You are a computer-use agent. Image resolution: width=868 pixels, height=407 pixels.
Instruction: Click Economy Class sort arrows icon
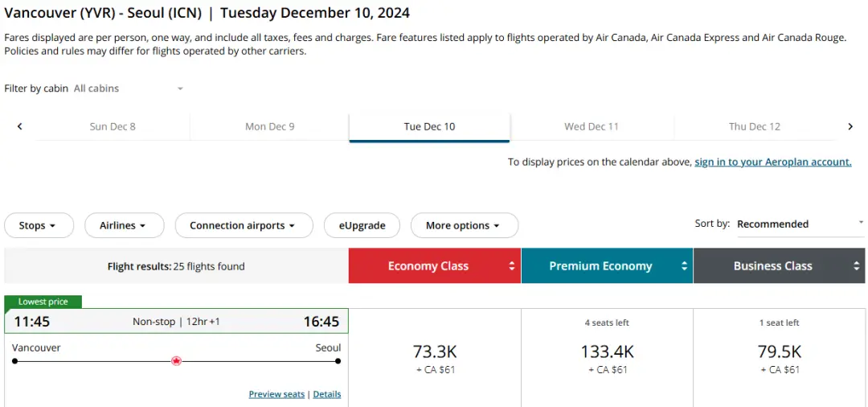(512, 266)
